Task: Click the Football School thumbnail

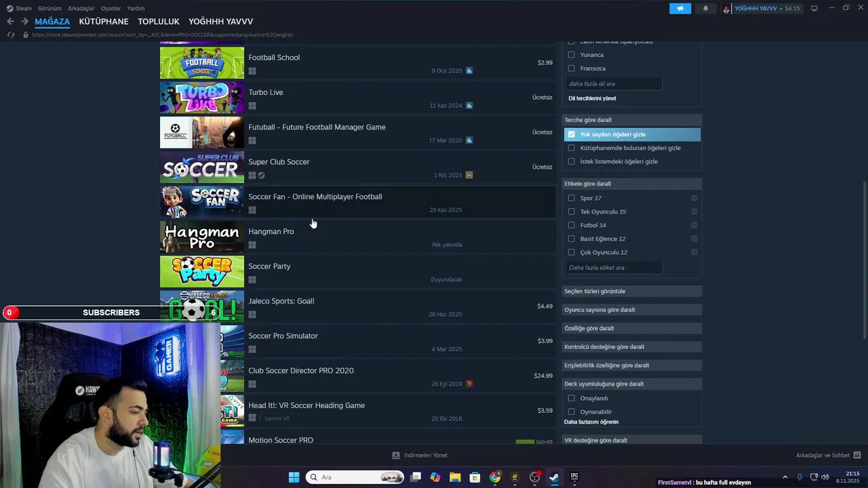Action: coord(202,63)
